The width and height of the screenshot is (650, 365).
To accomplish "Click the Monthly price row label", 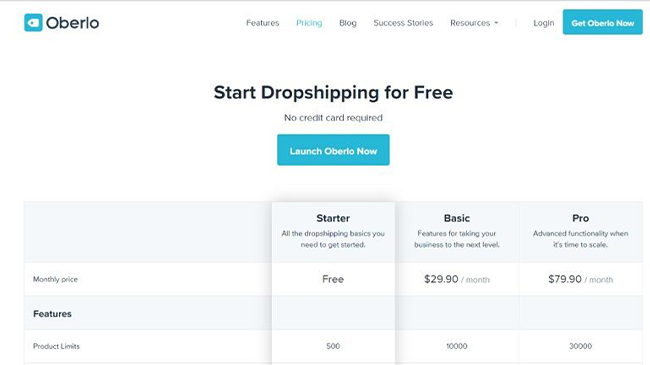I will point(55,279).
